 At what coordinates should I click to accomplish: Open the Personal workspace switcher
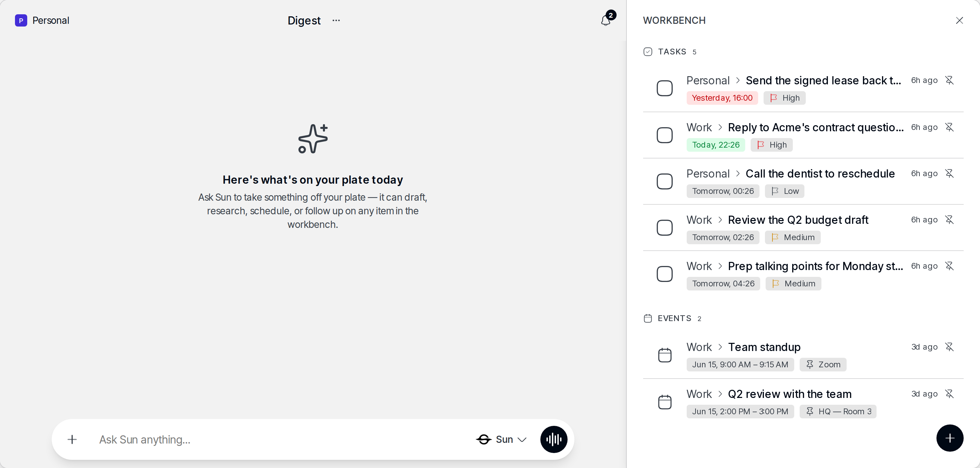click(42, 20)
